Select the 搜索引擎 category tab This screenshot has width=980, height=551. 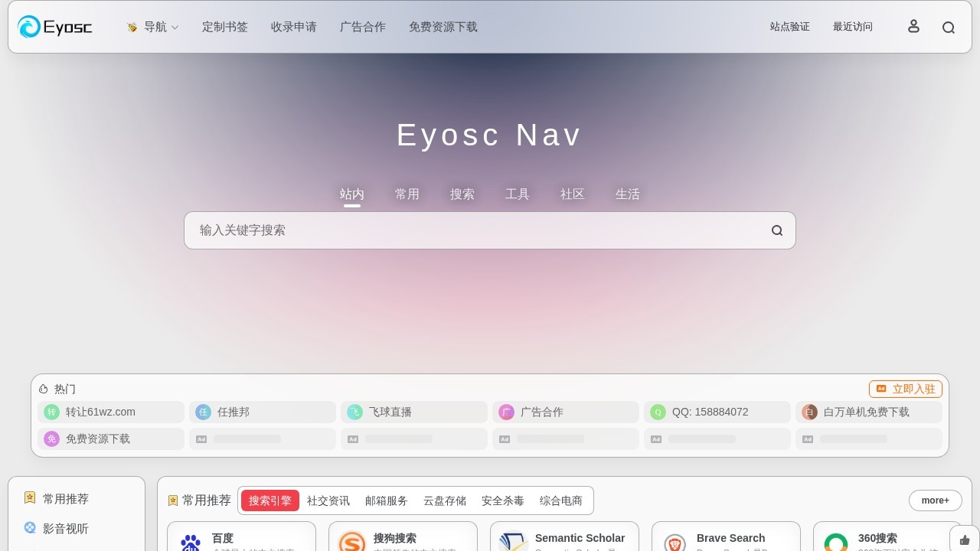pyautogui.click(x=270, y=500)
